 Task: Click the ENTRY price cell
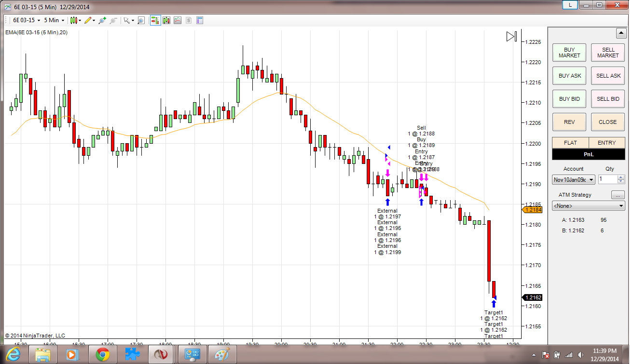pyautogui.click(x=607, y=143)
